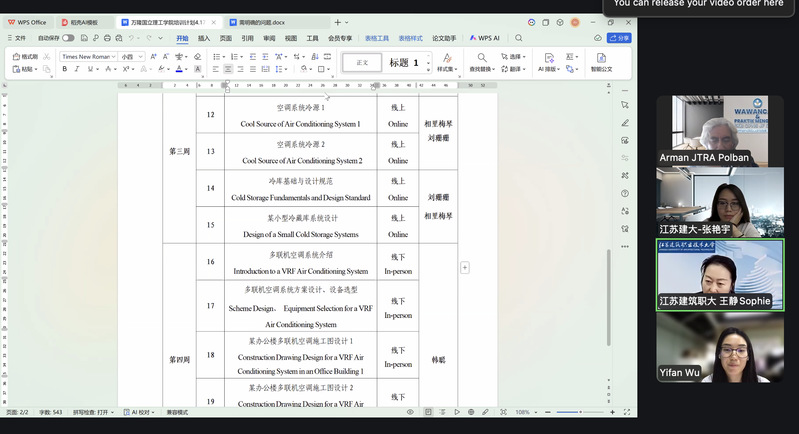
Task: Switch to the second .docx document tab
Action: point(262,22)
